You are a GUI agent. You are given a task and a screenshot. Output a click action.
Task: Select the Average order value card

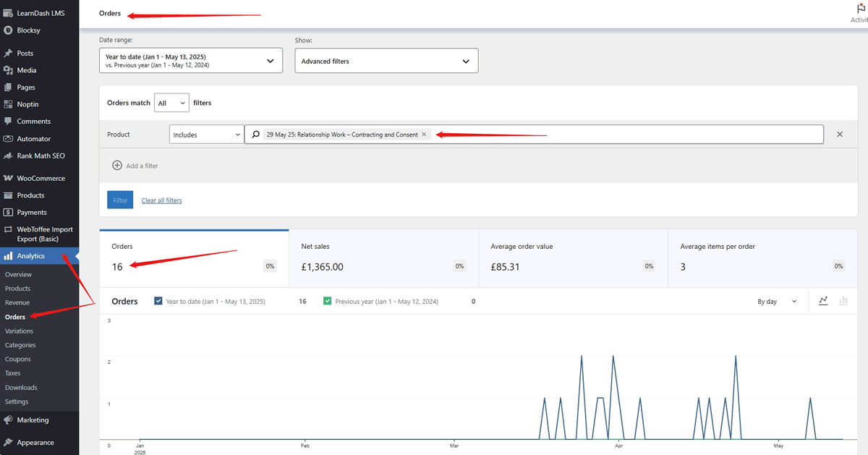click(573, 258)
